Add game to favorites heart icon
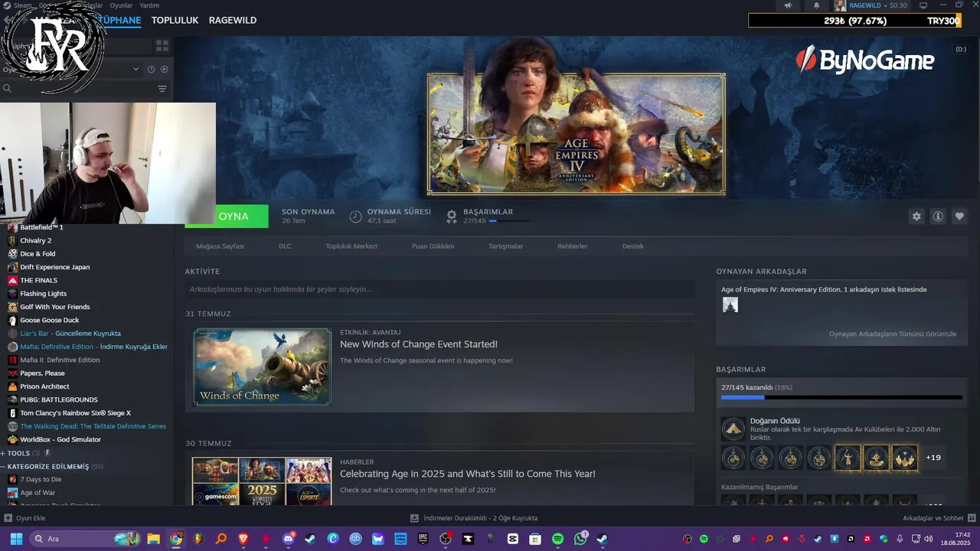The image size is (980, 551). pyautogui.click(x=959, y=217)
